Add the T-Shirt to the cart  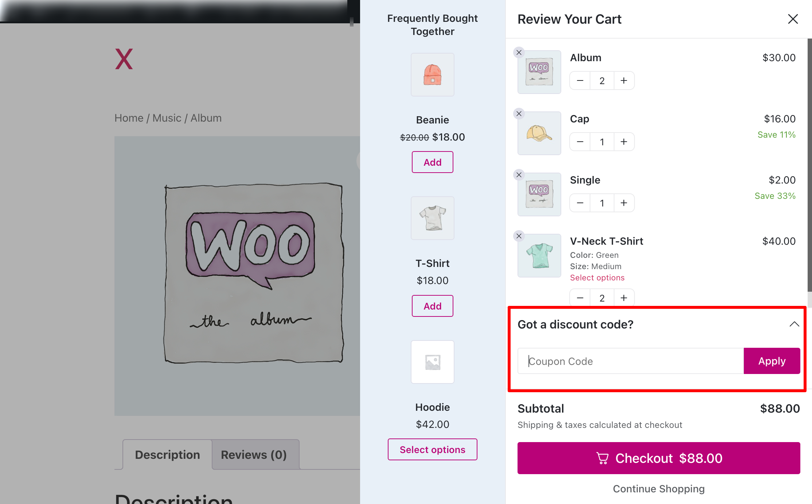click(x=432, y=306)
